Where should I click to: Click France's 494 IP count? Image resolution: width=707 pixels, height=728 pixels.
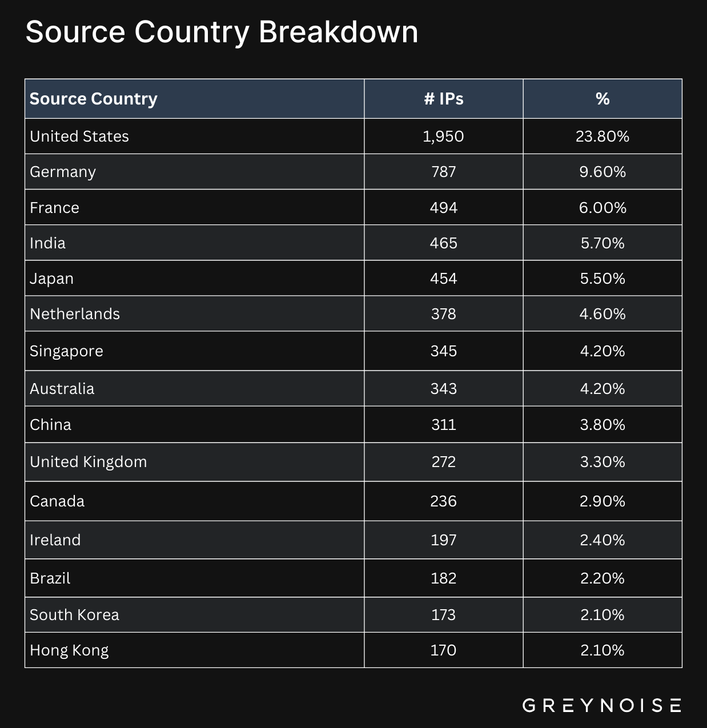pyautogui.click(x=444, y=207)
